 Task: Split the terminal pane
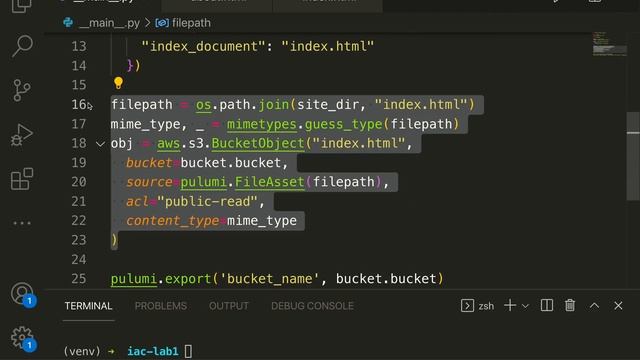[x=547, y=305]
